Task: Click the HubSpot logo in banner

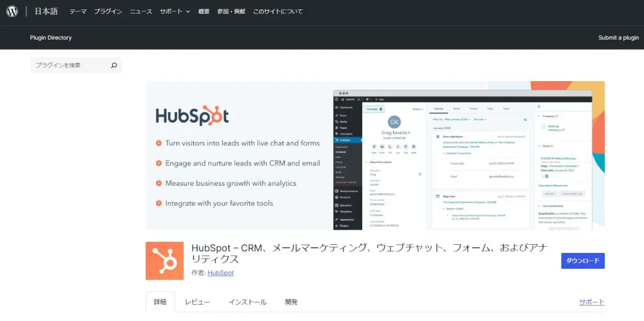Action: tap(192, 116)
